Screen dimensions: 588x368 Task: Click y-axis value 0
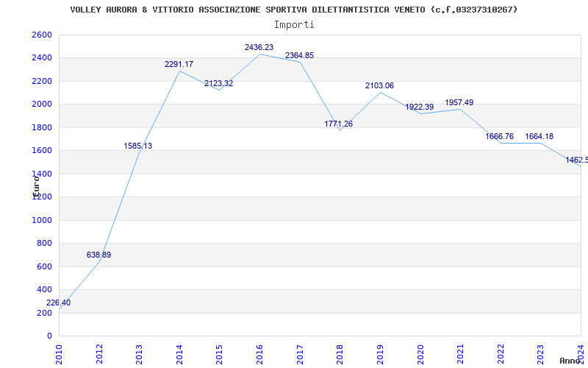[x=49, y=336]
